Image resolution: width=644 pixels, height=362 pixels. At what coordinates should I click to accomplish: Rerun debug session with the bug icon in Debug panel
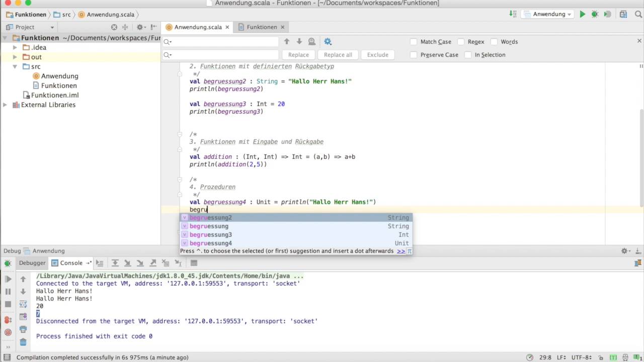[x=8, y=263]
